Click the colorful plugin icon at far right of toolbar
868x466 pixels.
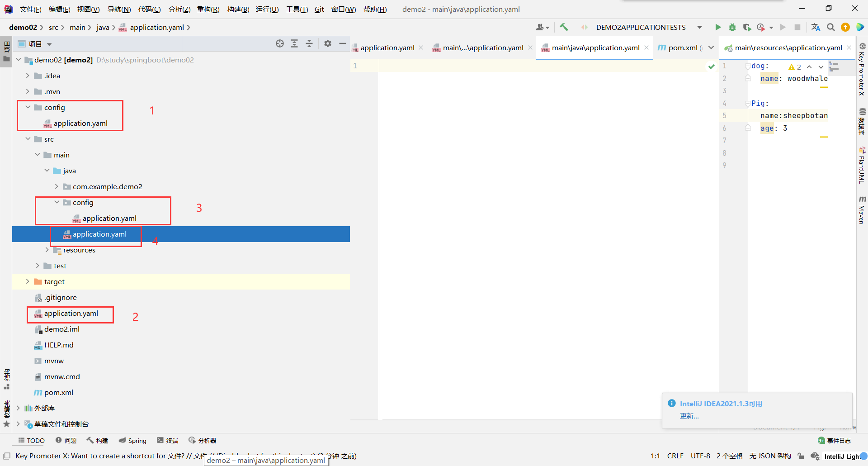[860, 27]
